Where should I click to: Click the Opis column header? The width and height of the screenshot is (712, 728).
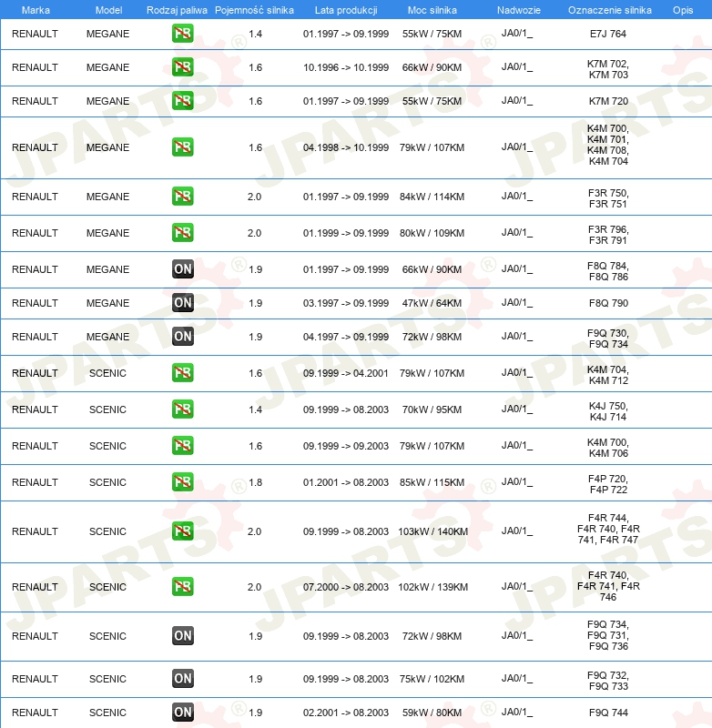[x=683, y=10]
